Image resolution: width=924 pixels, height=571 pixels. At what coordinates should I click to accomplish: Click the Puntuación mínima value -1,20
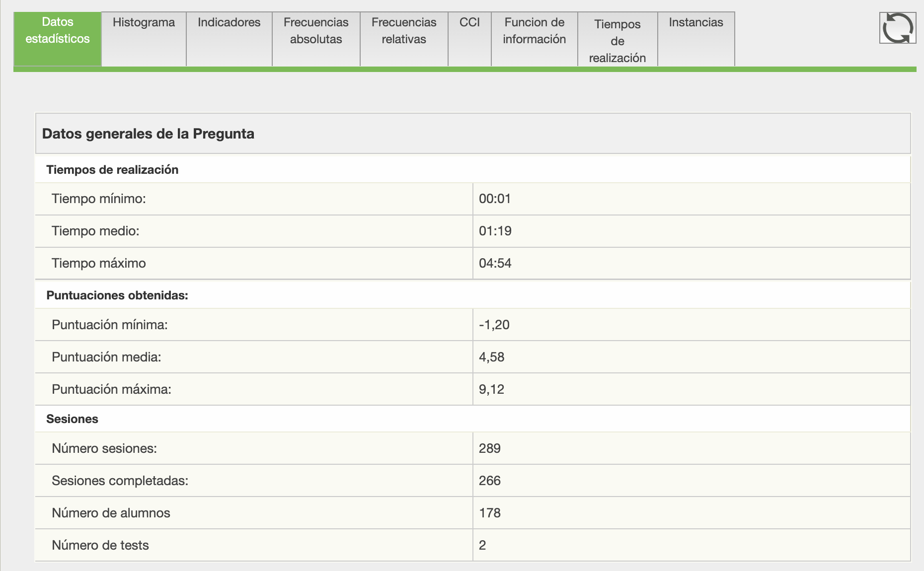[x=494, y=325]
